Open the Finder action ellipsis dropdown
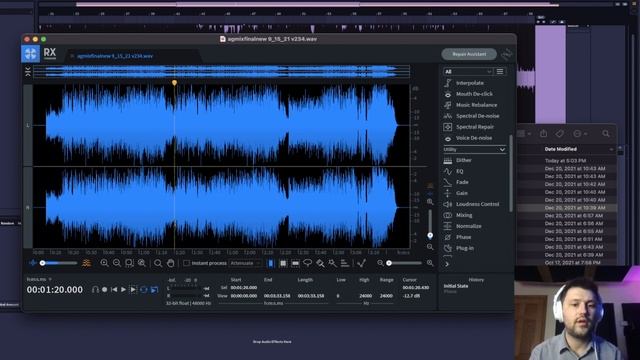Image resolution: width=640 pixels, height=360 pixels. [580, 133]
